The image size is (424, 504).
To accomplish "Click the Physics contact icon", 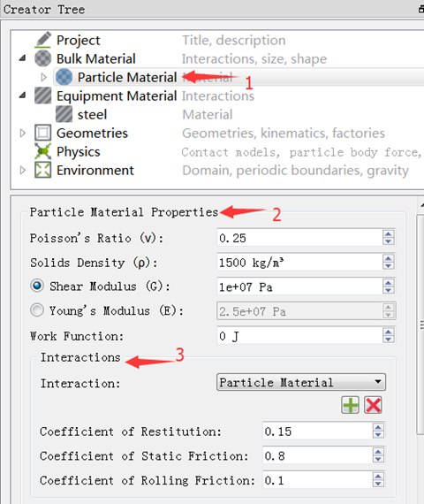I will tap(42, 151).
